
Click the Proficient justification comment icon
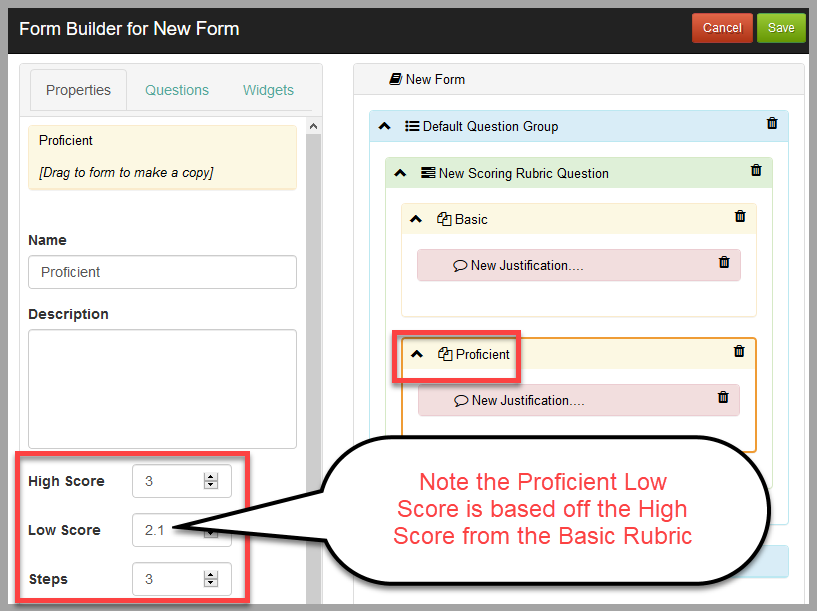coord(461,401)
